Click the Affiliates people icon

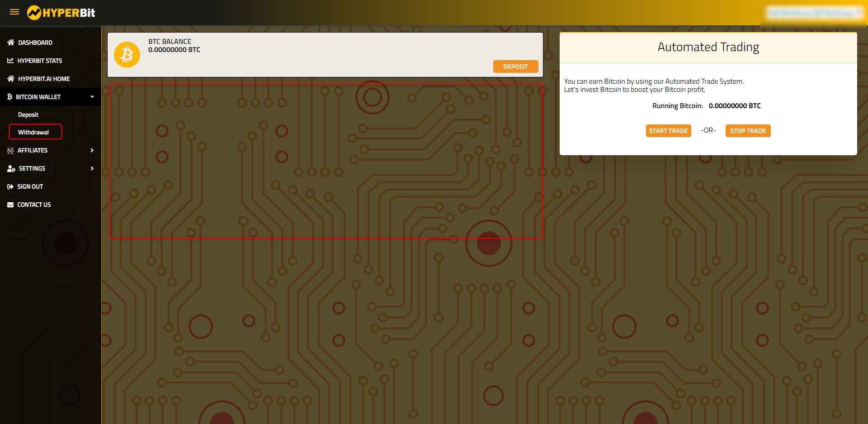pyautogui.click(x=10, y=151)
